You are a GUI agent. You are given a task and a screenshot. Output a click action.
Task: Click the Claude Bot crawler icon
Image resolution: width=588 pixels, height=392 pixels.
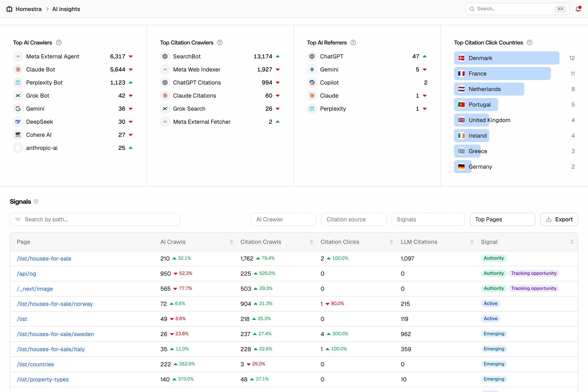point(18,69)
